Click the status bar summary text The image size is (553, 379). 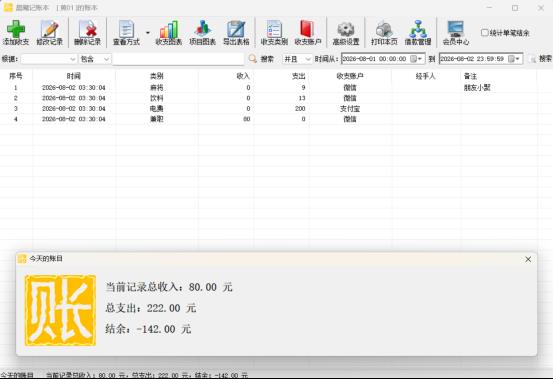pyautogui.click(x=147, y=375)
